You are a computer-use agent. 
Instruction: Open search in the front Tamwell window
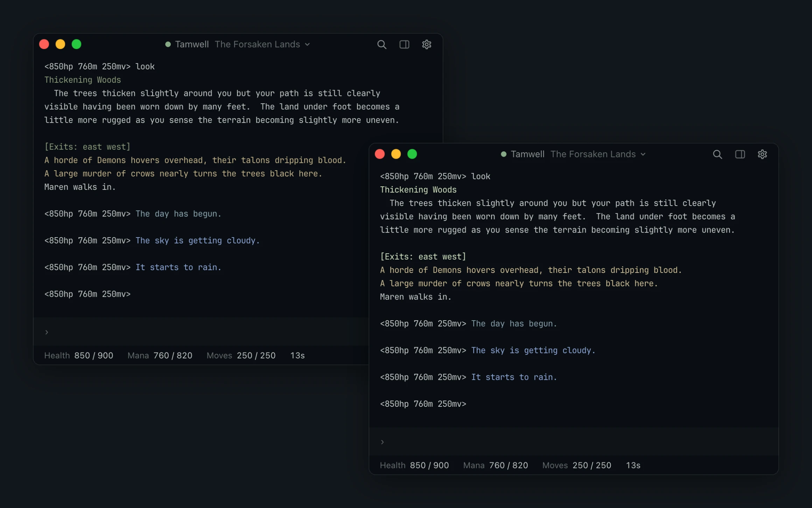pyautogui.click(x=717, y=154)
